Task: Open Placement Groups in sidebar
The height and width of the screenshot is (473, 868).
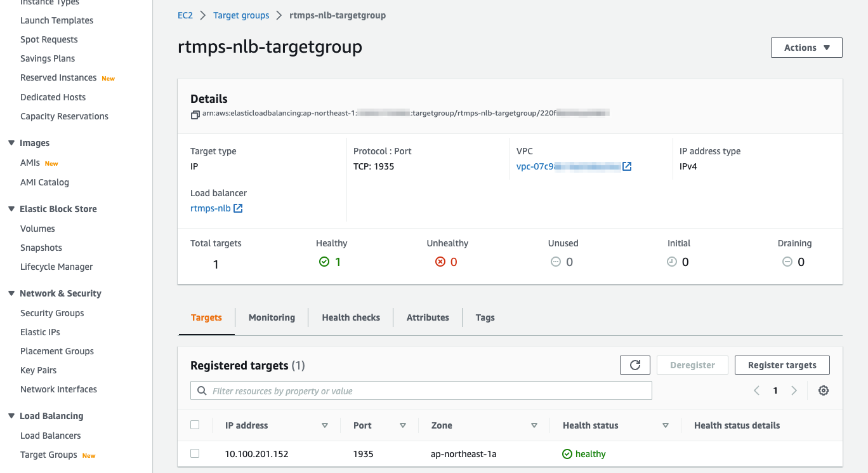Action: click(x=57, y=351)
